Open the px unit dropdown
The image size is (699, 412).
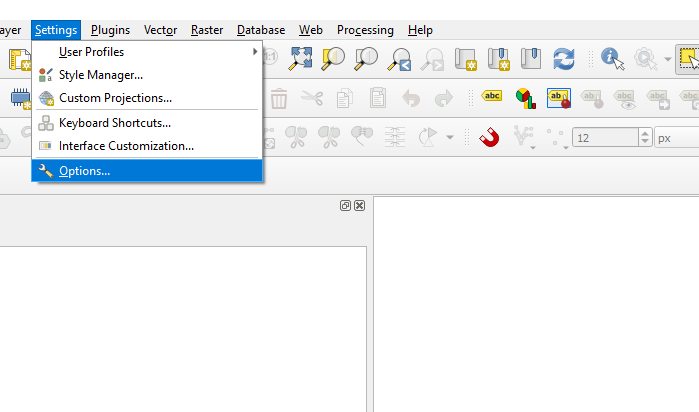point(676,138)
